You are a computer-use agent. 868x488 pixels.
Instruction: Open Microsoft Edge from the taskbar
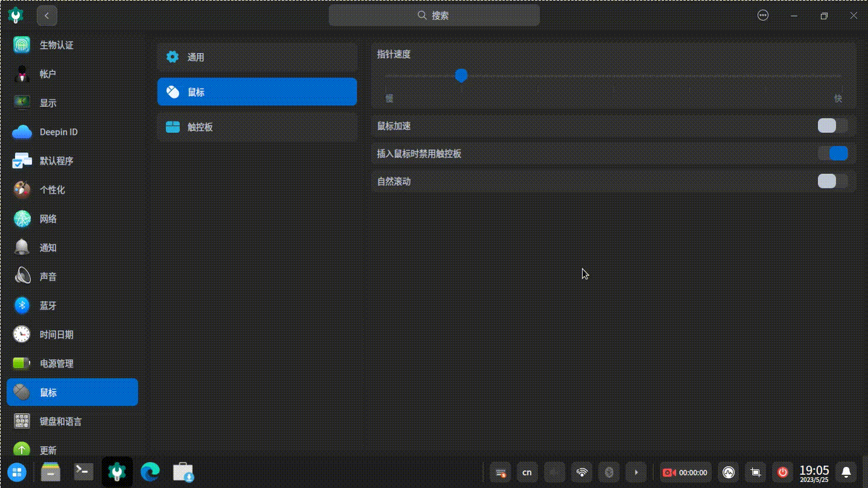tap(150, 472)
